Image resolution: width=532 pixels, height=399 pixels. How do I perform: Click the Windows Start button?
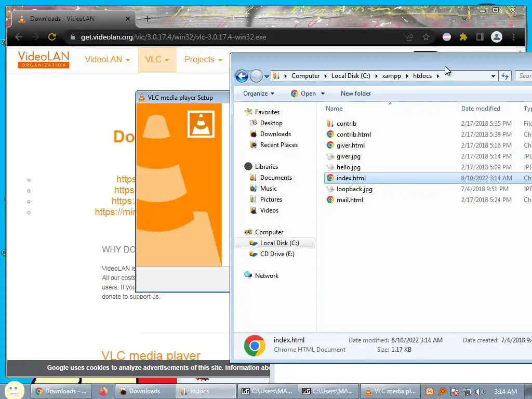tap(14, 390)
